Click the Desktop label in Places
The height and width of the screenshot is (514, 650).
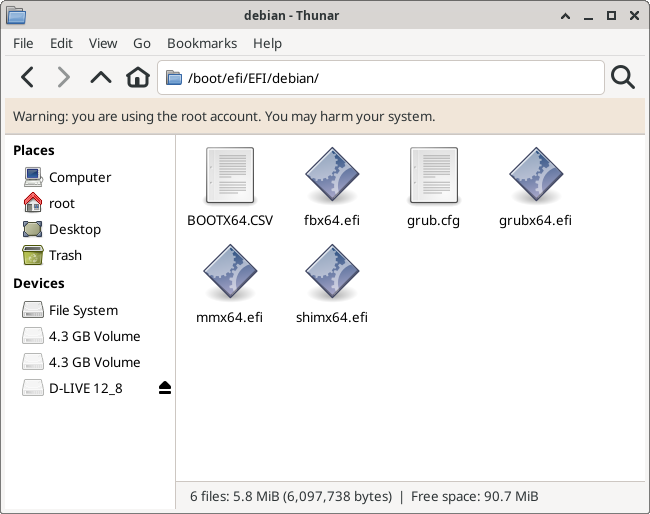75,229
